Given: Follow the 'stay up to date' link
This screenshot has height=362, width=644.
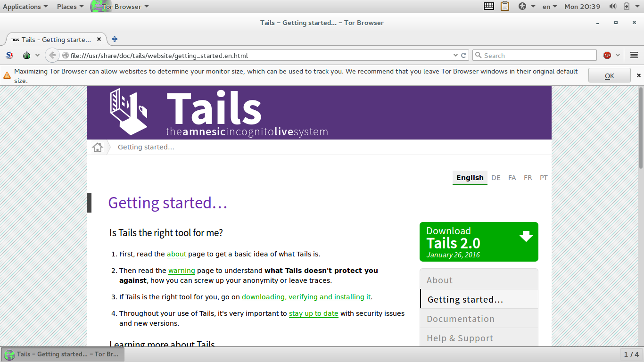Looking at the screenshot, I should point(314,313).
